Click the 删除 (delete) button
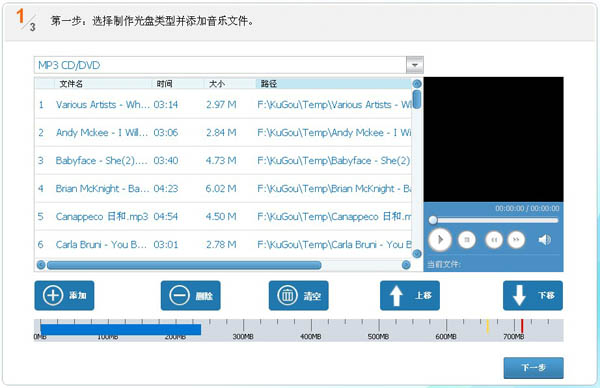Screen dimensions: 600x388 (x=191, y=295)
